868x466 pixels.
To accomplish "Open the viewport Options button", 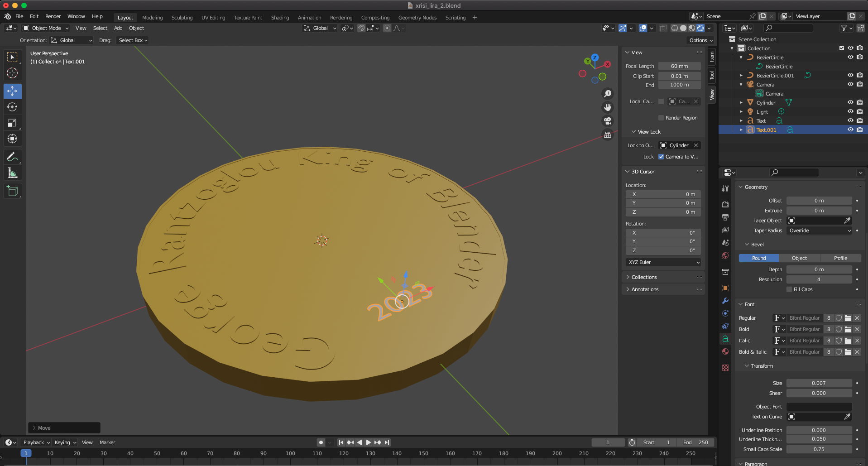I will 700,40.
